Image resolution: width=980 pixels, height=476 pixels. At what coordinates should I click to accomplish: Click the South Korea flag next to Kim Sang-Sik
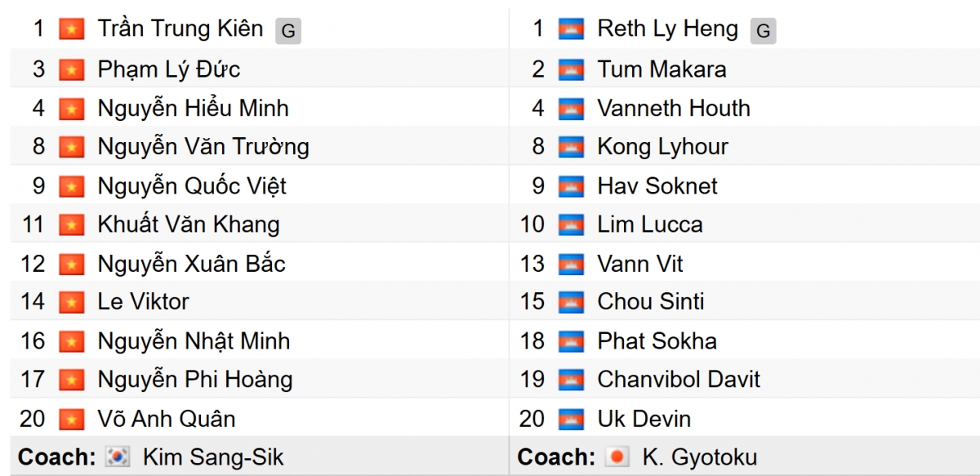tap(118, 457)
